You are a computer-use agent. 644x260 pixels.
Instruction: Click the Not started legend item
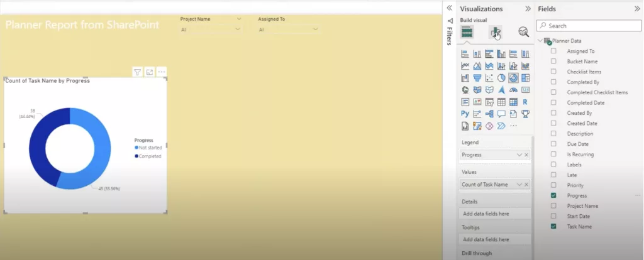(x=148, y=148)
